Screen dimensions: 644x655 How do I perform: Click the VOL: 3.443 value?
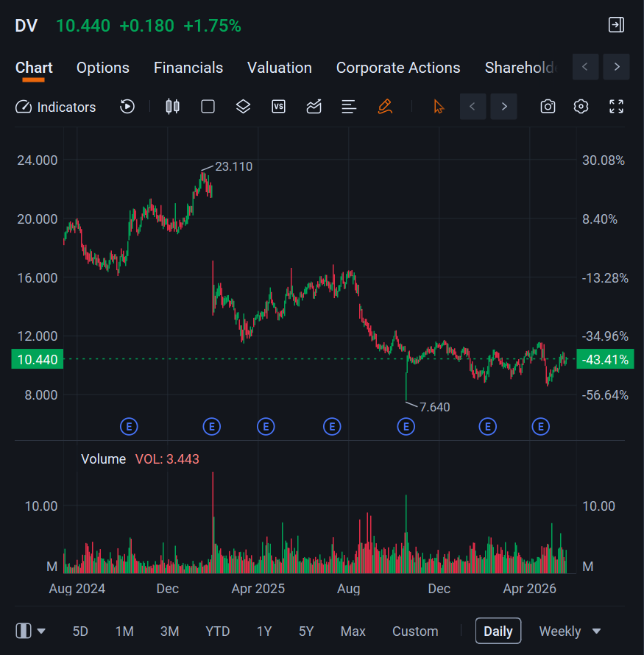pyautogui.click(x=167, y=459)
